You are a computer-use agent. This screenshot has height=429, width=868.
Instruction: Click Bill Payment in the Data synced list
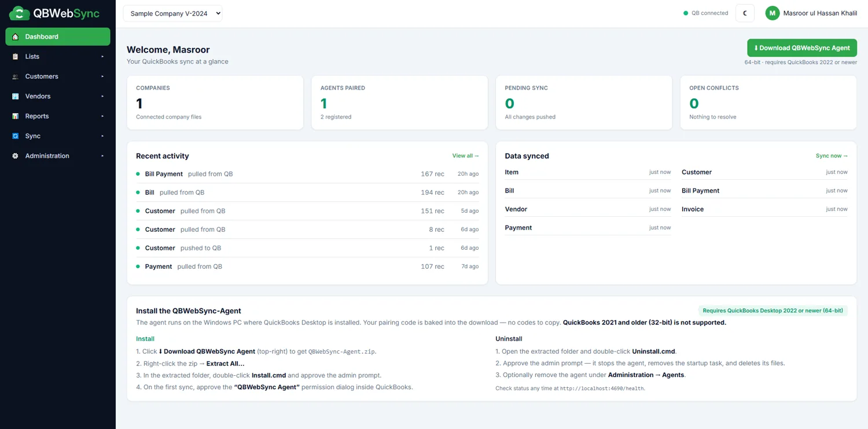click(700, 191)
